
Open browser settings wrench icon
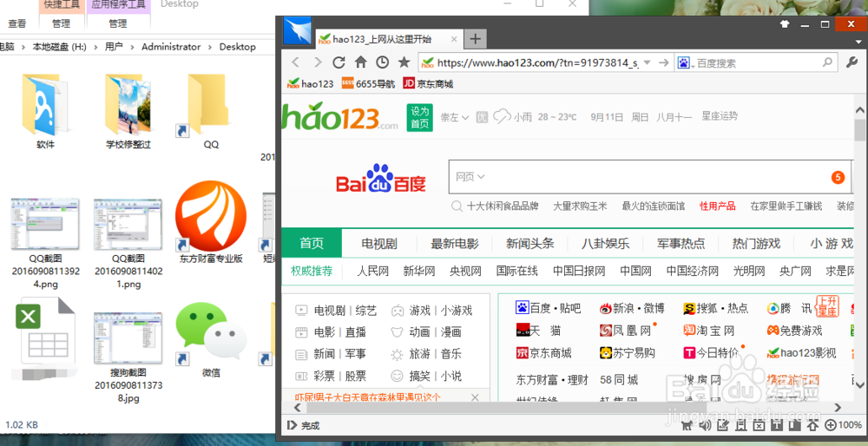tap(852, 62)
